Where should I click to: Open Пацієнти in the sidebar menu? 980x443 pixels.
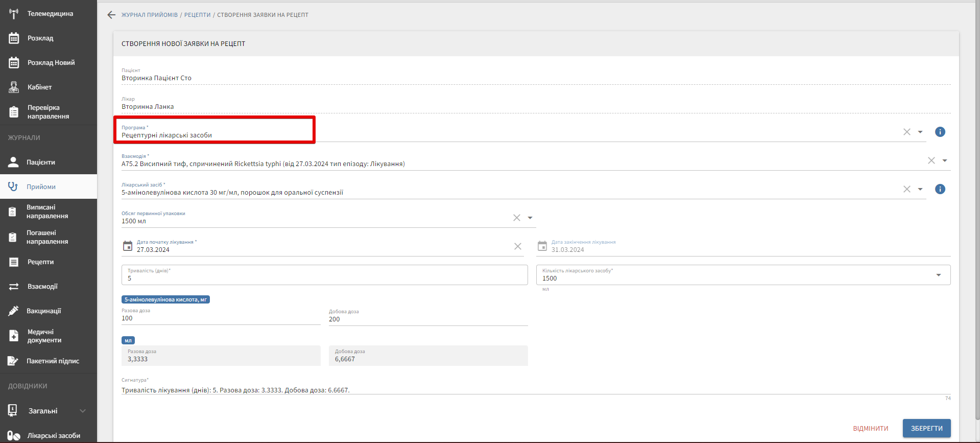(41, 162)
